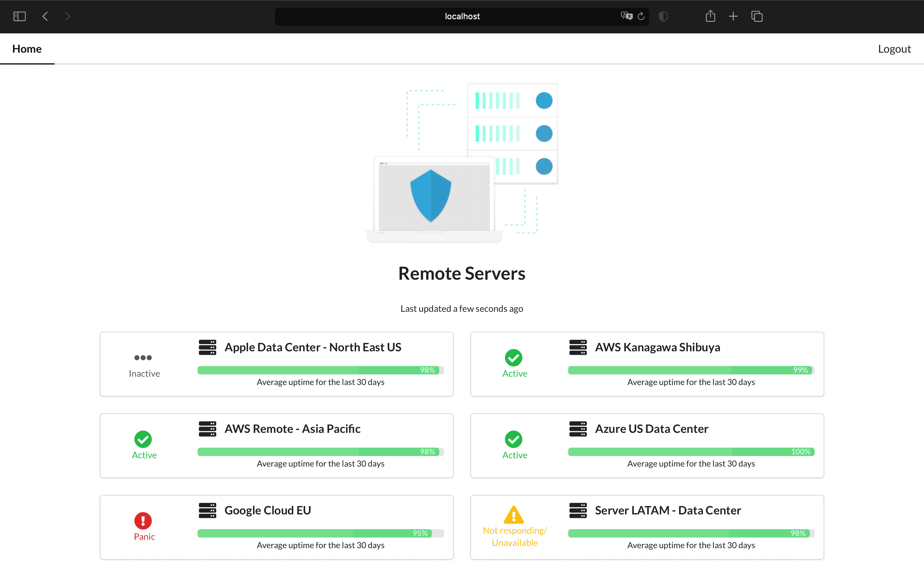Open the privacy shield report icon
The image size is (924, 578).
[663, 16]
